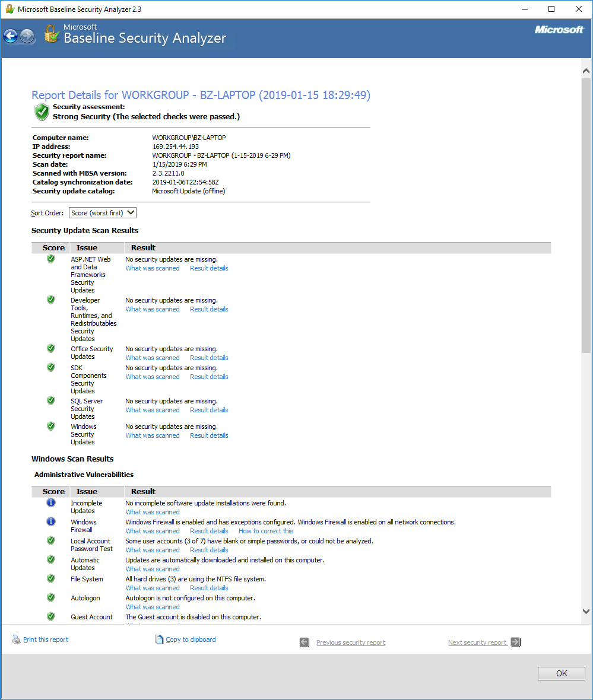Click the blue info icon beside Windows Firewall
This screenshot has width=593, height=700.
pyautogui.click(x=51, y=521)
